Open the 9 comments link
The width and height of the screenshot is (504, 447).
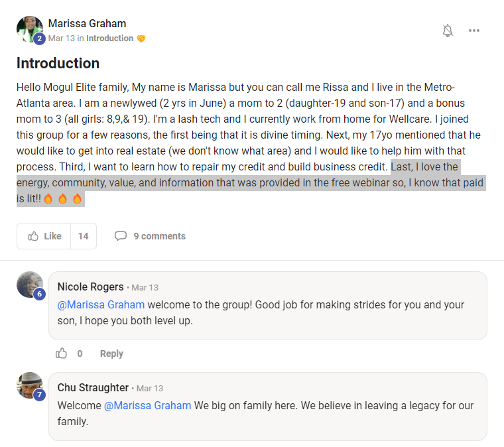159,236
